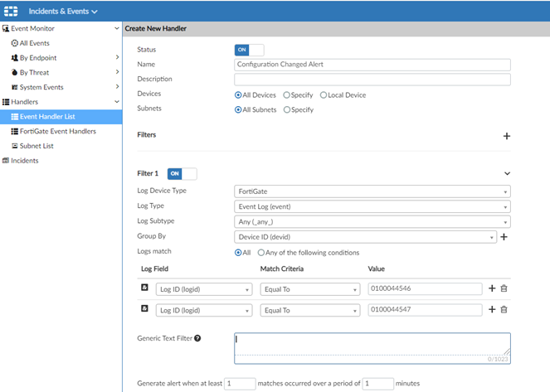Open the Incidents & Events menu

coord(63,12)
